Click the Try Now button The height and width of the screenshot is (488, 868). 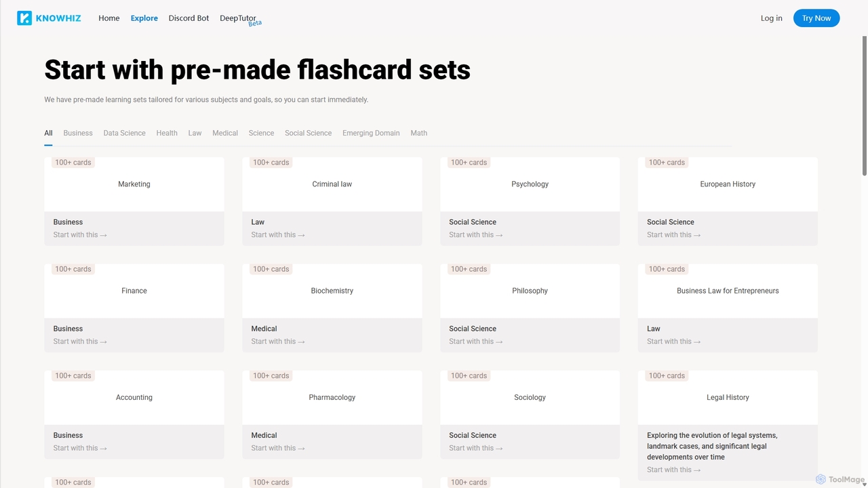click(816, 18)
